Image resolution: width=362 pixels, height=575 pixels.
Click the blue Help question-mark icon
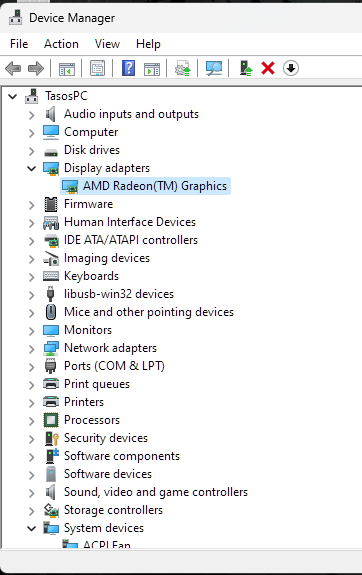tap(128, 68)
